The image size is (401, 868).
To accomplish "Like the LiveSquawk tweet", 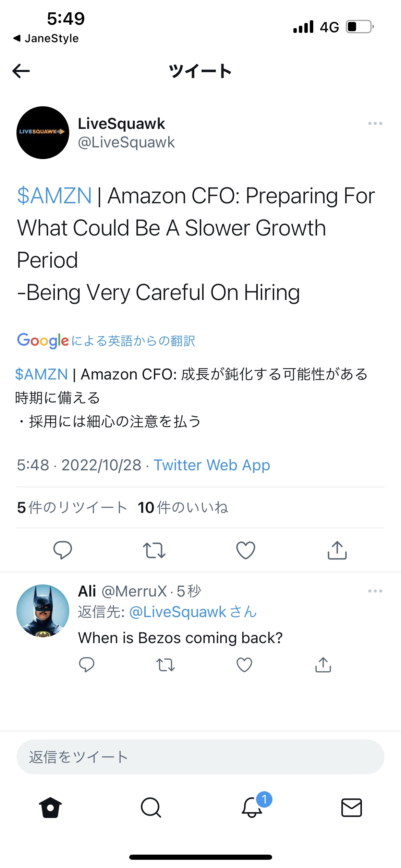I will (246, 550).
